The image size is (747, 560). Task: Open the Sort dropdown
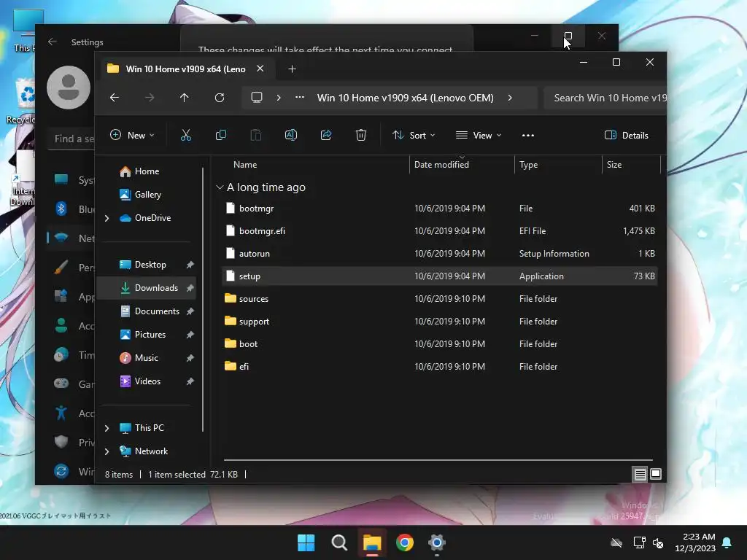tap(414, 135)
